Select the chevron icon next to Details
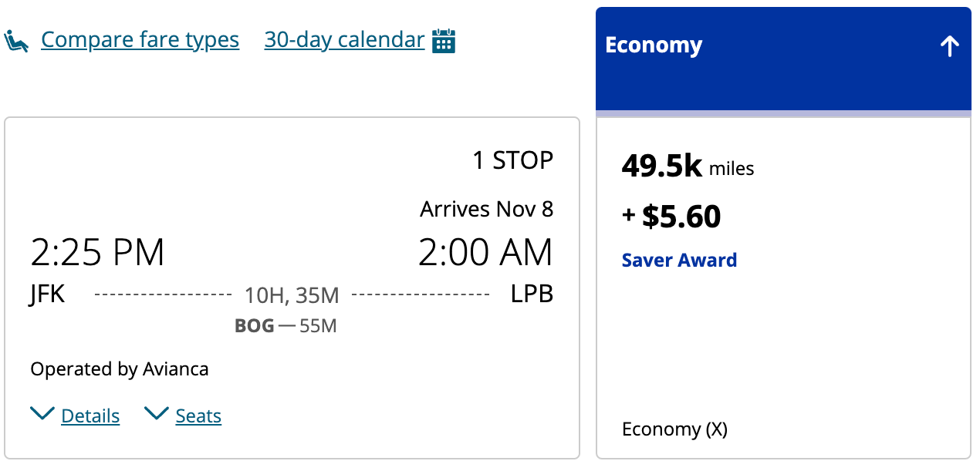The height and width of the screenshot is (461, 980). point(42,413)
